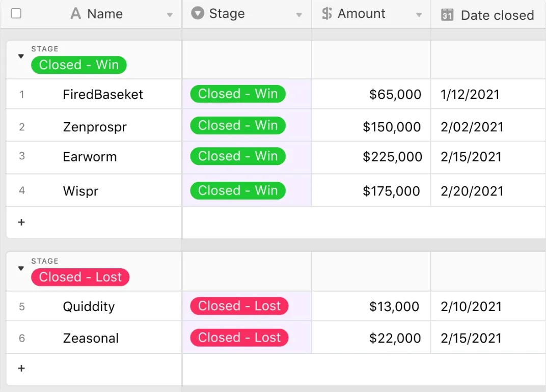Select the Wispr name cell
The image size is (546, 392).
(94, 190)
